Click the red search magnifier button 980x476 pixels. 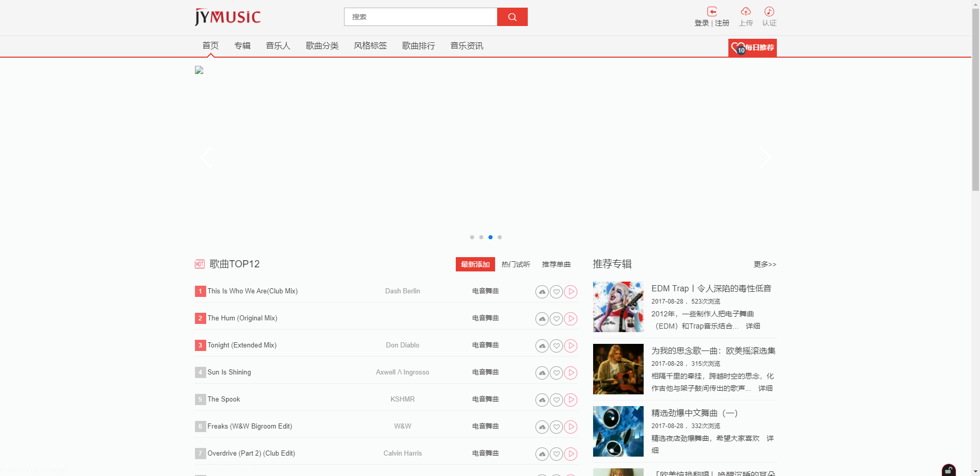coord(512,17)
